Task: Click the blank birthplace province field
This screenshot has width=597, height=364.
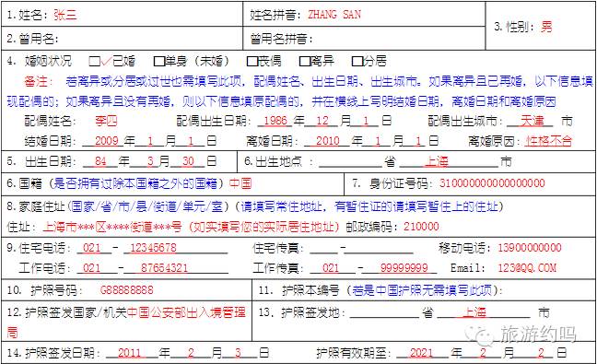Action: tap(350, 162)
